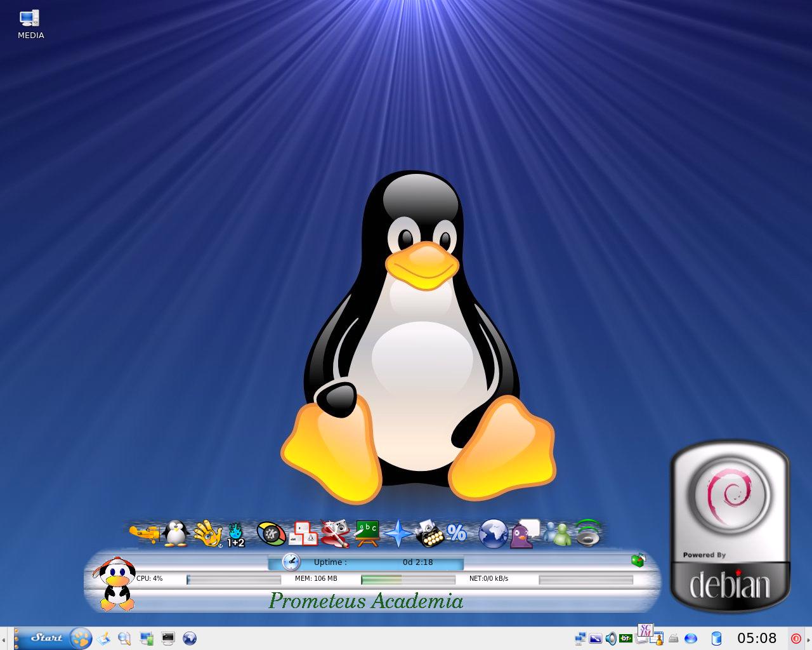Open the globe browser taskbar launcher
812x650 pixels.
(190, 639)
